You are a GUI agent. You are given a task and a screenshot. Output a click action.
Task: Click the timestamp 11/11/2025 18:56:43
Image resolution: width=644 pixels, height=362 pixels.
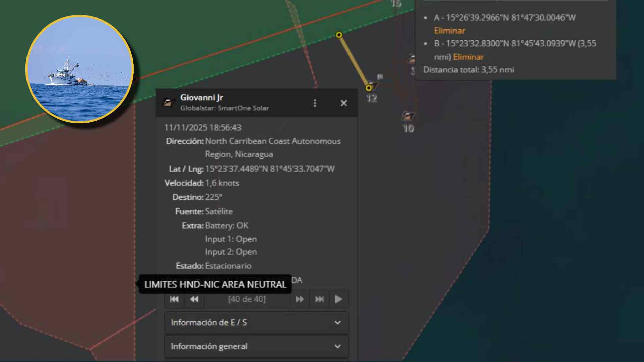click(x=203, y=127)
